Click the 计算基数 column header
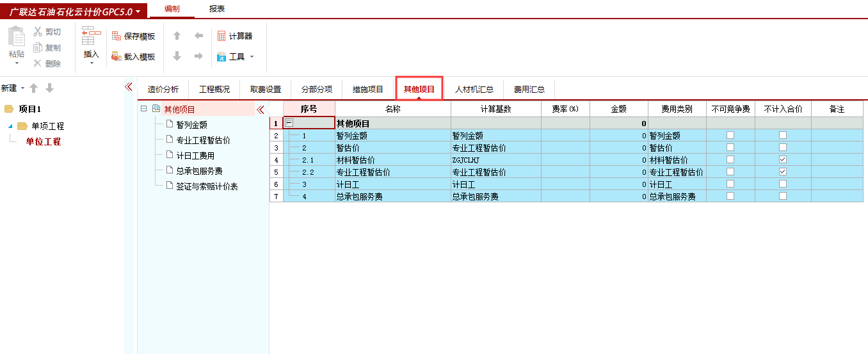This screenshot has height=354, width=868. click(496, 109)
